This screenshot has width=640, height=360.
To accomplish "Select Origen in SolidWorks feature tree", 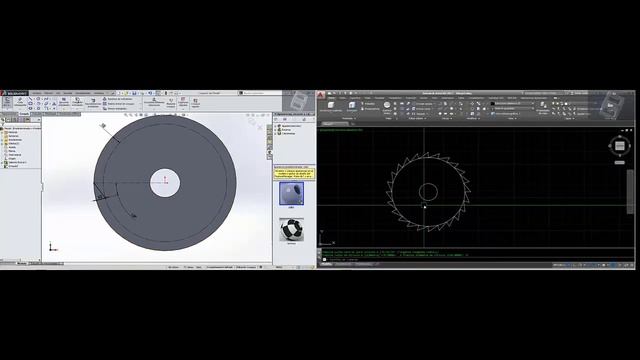I will 12,159.
